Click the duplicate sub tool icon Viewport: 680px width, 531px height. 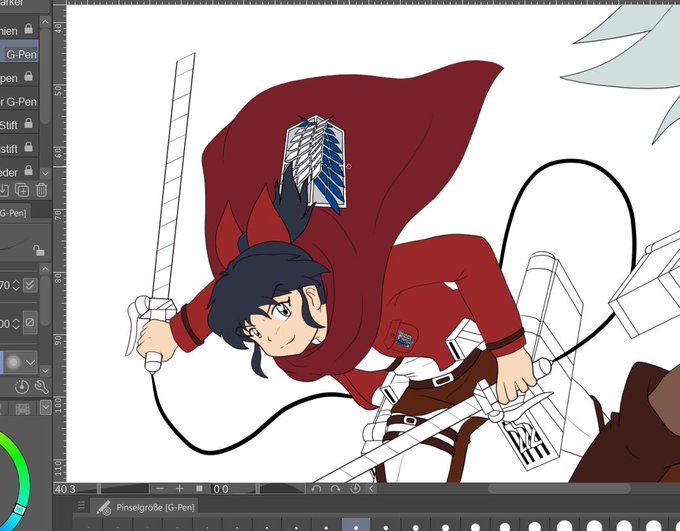(22, 190)
